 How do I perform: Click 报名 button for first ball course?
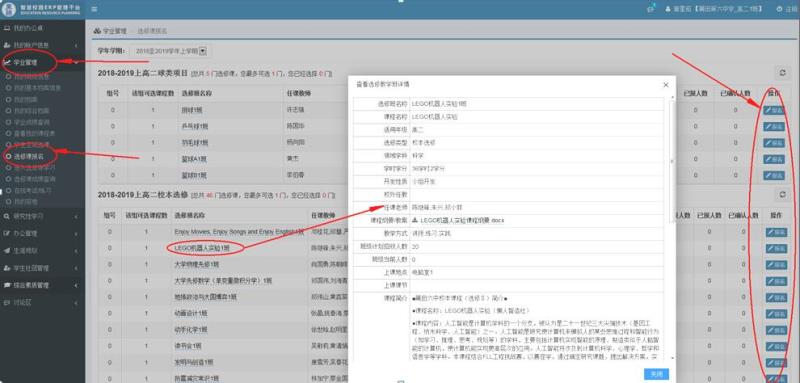(774, 110)
